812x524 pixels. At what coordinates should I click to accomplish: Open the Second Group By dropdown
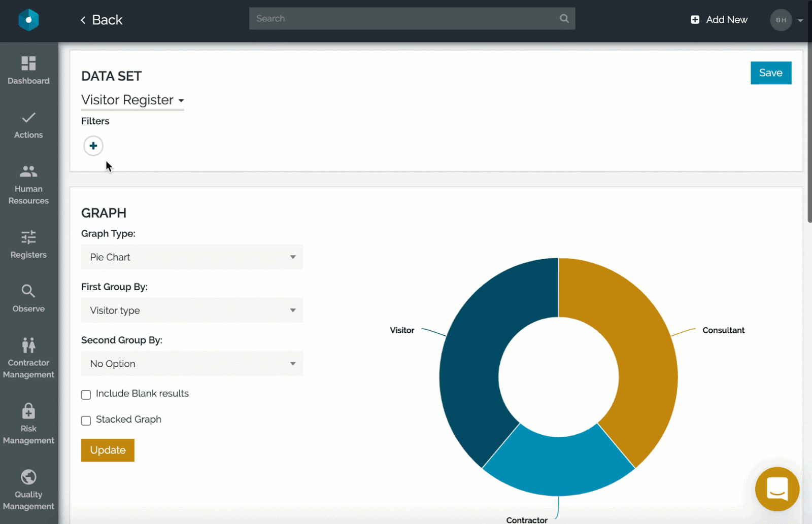(192, 364)
